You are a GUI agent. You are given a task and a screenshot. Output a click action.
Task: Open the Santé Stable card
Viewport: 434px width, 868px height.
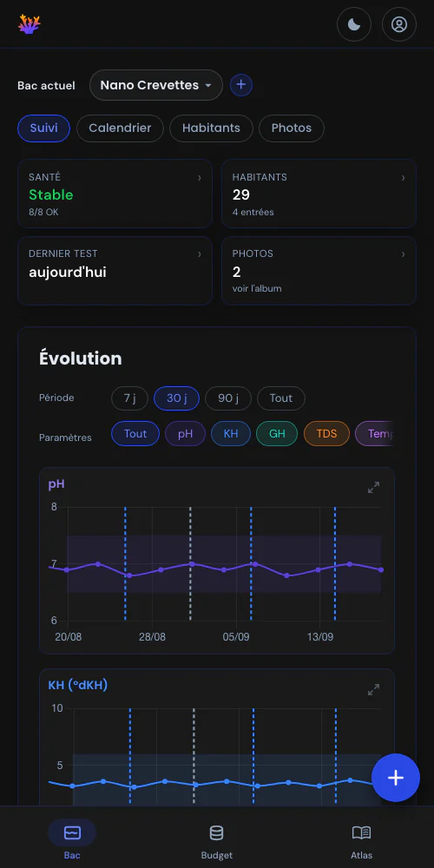click(115, 194)
